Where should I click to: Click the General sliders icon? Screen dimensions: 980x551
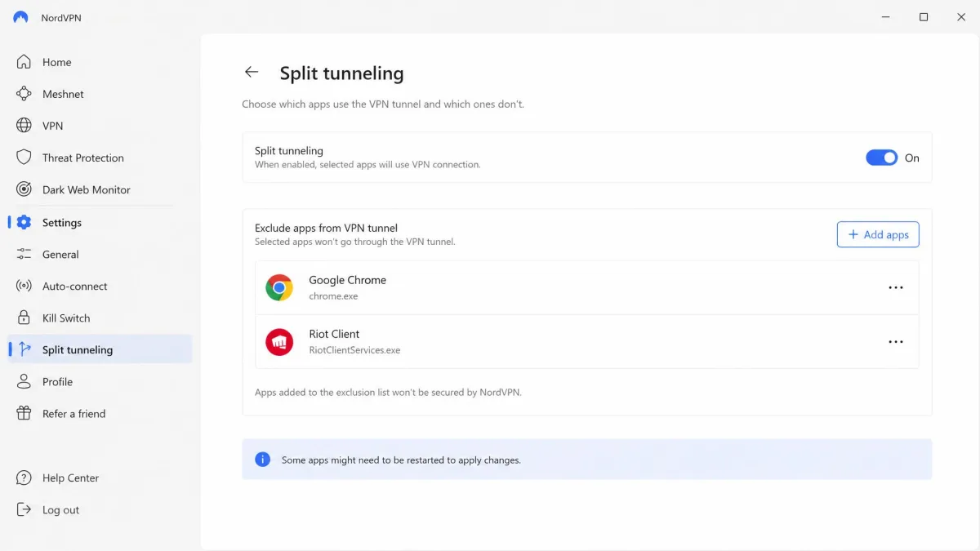point(24,254)
